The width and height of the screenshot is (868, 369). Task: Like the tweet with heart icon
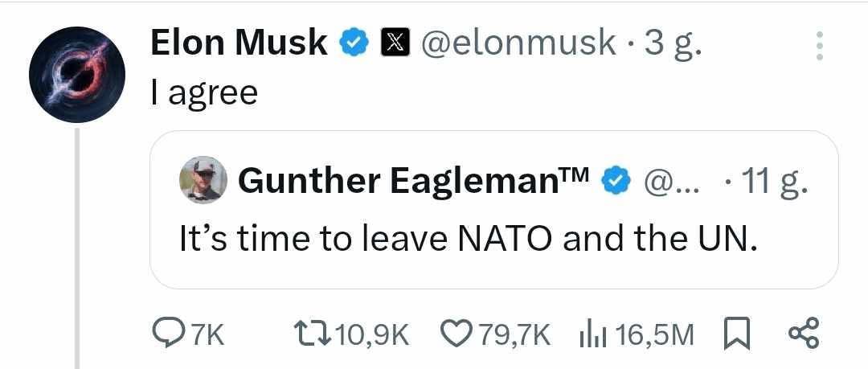pyautogui.click(x=460, y=334)
